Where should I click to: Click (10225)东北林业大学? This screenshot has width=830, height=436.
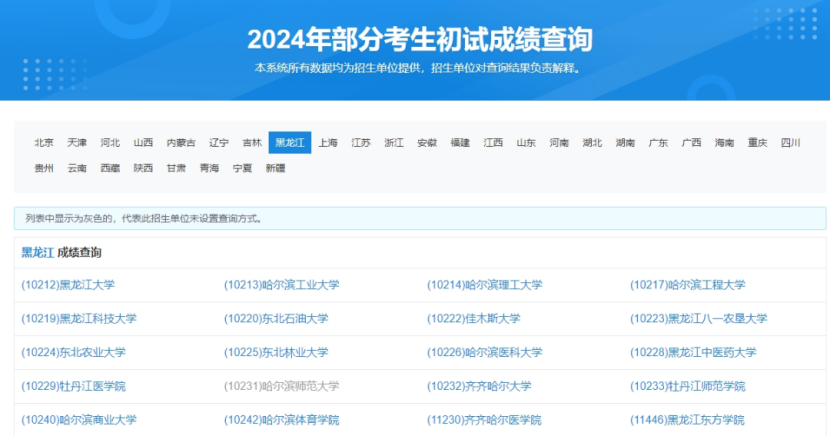coord(276,352)
